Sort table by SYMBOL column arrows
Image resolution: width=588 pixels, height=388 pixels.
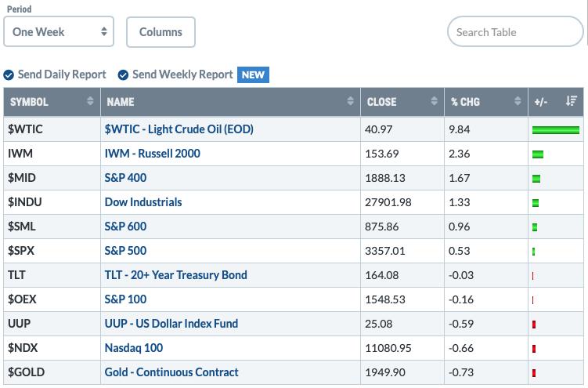coord(90,100)
